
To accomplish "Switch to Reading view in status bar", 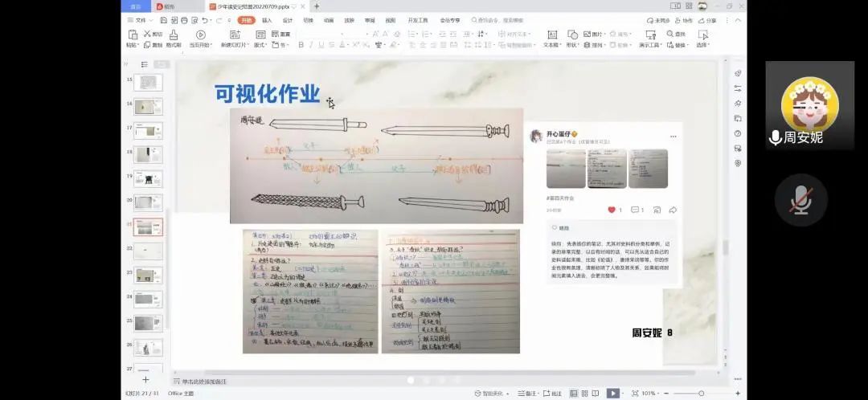I will point(596,394).
